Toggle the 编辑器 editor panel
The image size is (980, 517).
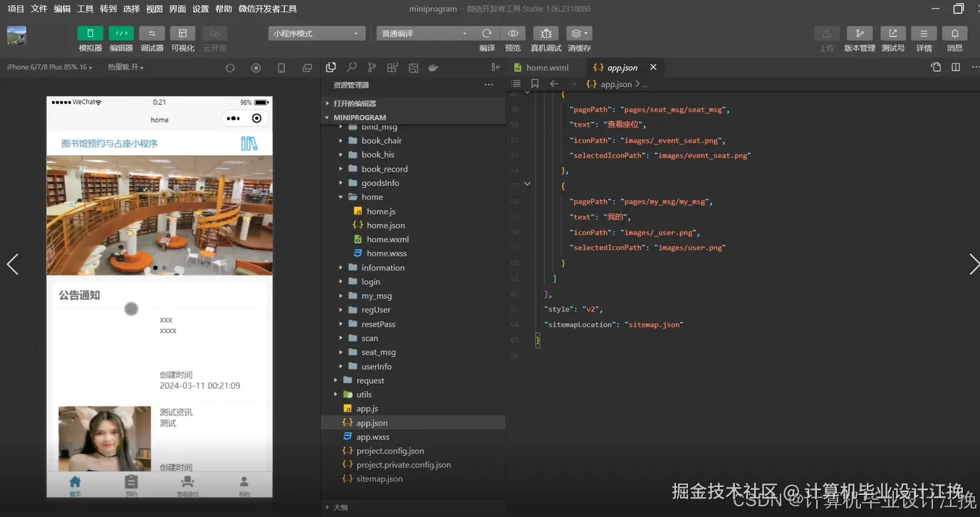click(x=121, y=33)
